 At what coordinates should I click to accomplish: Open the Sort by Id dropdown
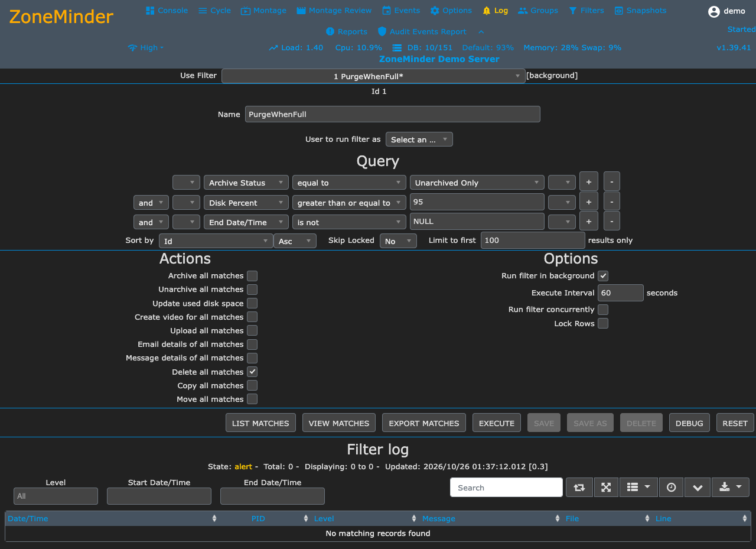click(x=216, y=241)
